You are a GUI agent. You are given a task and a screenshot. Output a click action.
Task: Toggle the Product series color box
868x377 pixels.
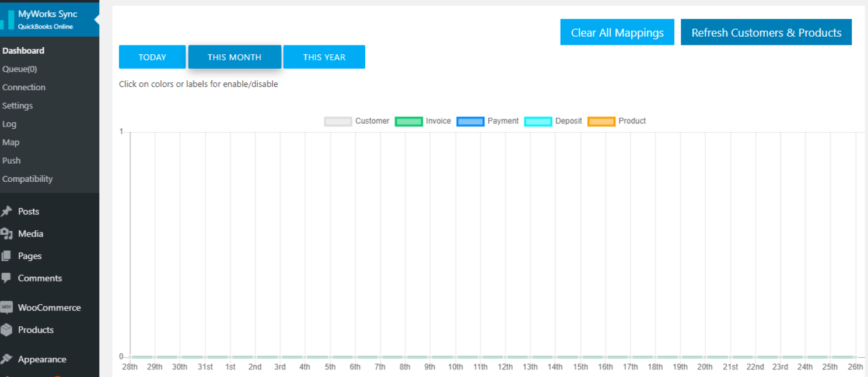601,121
